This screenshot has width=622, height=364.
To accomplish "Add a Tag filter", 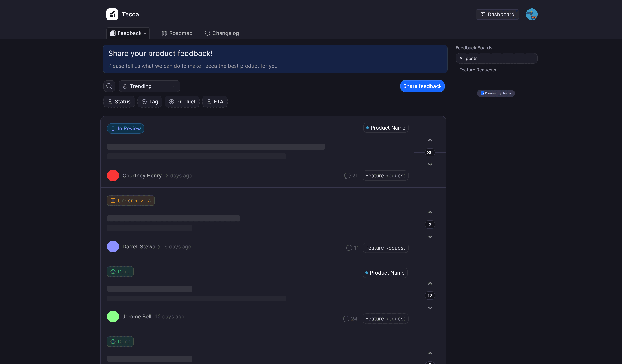I will pos(150,102).
